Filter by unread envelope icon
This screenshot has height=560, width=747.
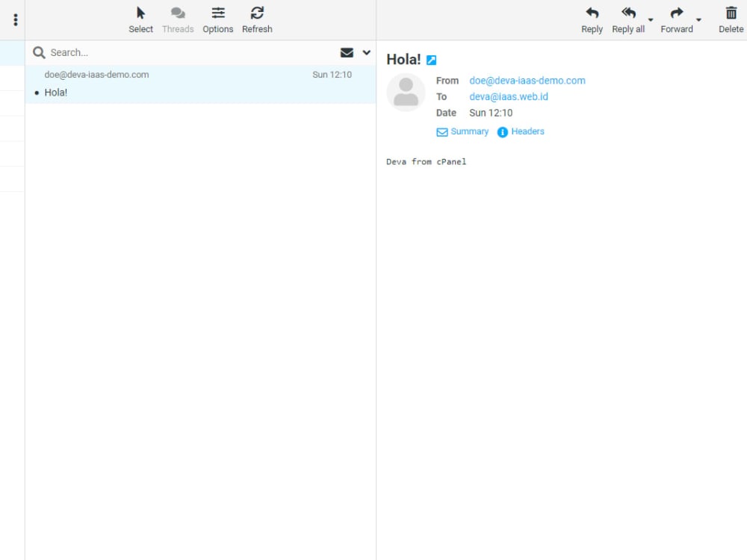point(347,52)
